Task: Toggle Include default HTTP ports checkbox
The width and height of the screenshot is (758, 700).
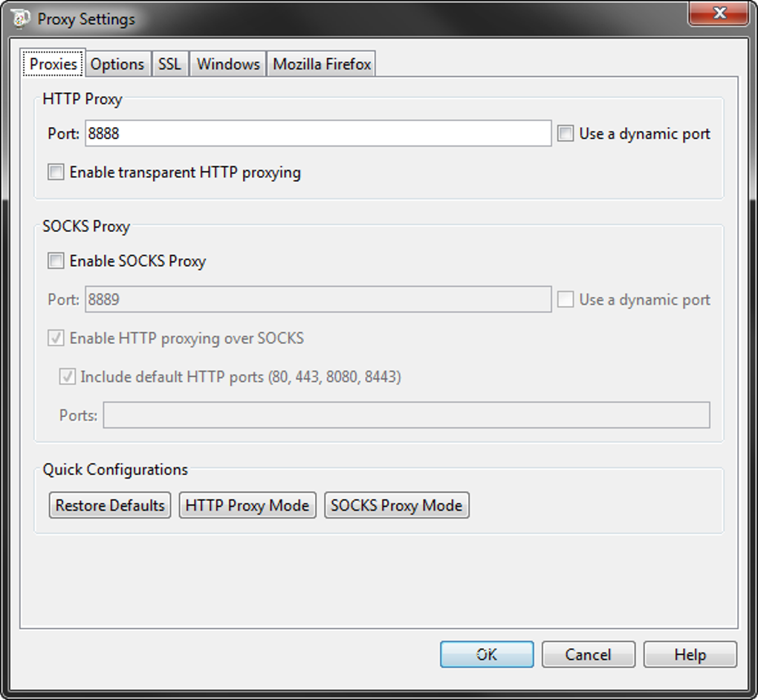Action: [x=67, y=377]
